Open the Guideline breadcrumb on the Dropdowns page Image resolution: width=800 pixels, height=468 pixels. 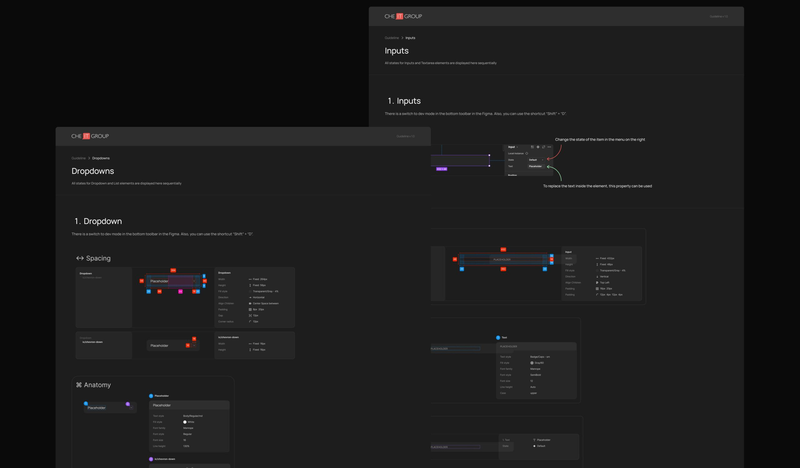click(x=79, y=158)
